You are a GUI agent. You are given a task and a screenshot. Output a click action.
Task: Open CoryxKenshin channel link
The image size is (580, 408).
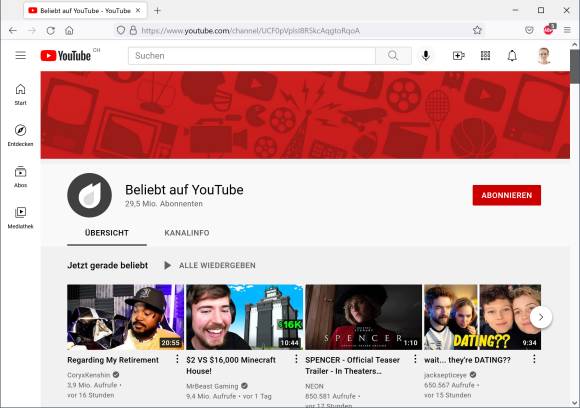tap(89, 375)
